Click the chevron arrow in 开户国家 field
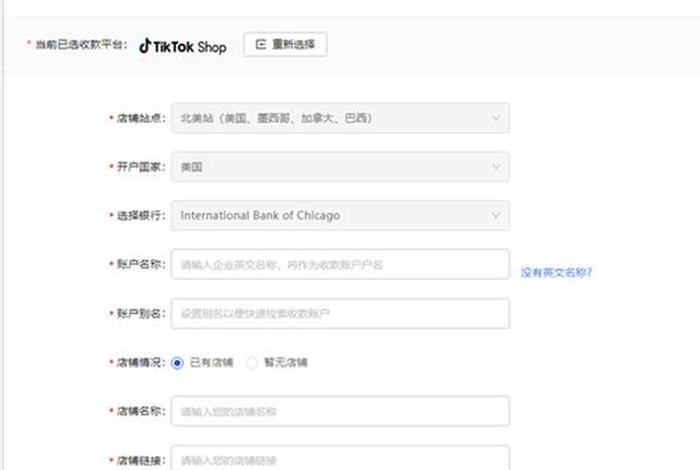This screenshot has width=700, height=470. point(496,167)
